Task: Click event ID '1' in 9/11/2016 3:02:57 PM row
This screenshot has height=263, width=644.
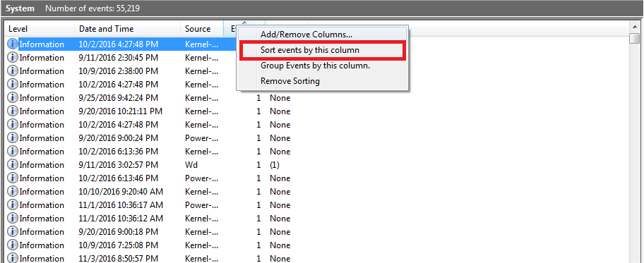Action: [258, 165]
